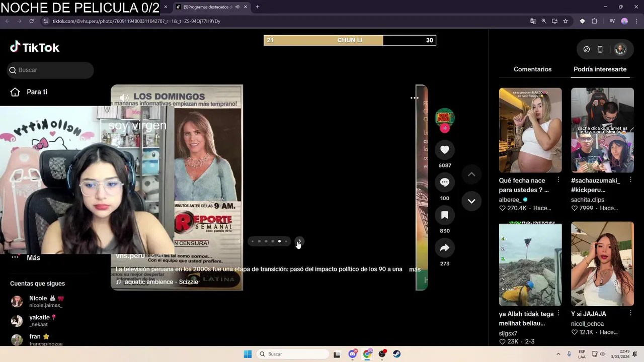Screen dimensions: 644x362
Task: Open options for Qué fecha nace video
Action: pos(558,180)
